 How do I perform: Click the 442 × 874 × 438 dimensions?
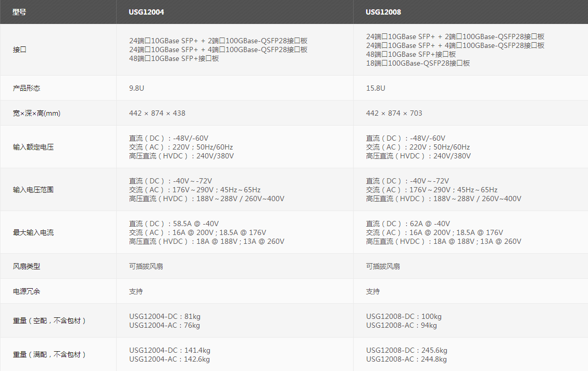[157, 113]
